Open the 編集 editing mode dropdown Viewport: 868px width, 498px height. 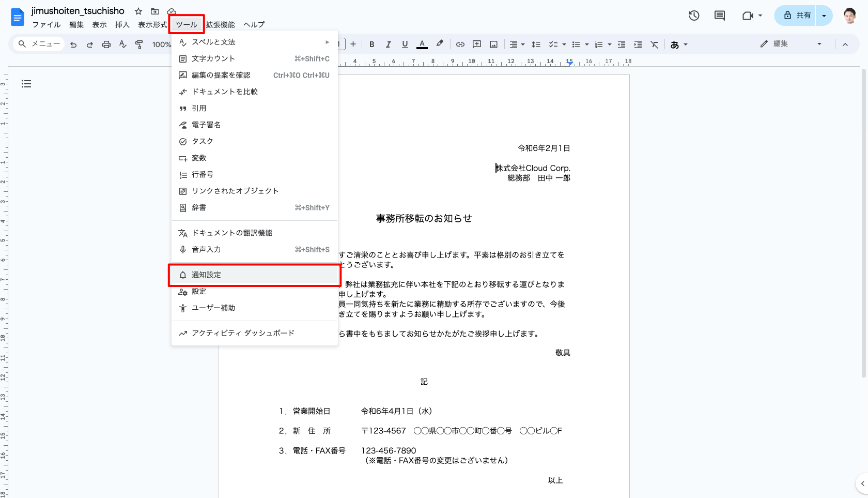(x=791, y=44)
